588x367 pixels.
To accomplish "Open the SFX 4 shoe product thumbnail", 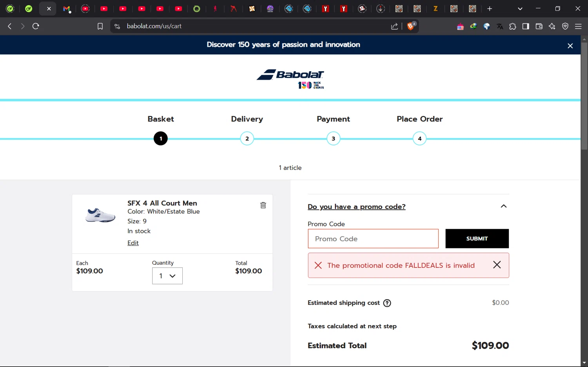I will (x=100, y=215).
